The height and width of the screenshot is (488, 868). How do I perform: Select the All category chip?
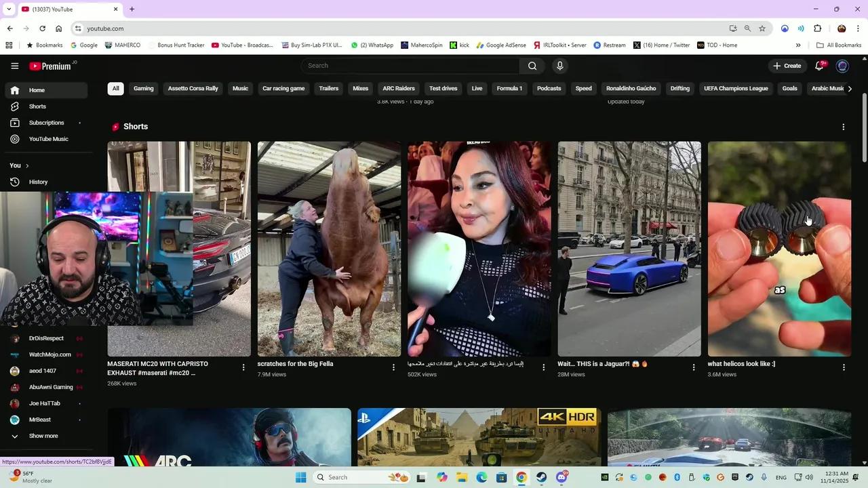click(x=115, y=88)
